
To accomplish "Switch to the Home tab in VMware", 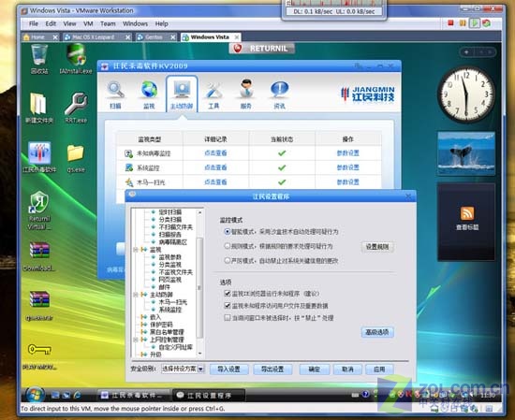I will click(x=40, y=37).
